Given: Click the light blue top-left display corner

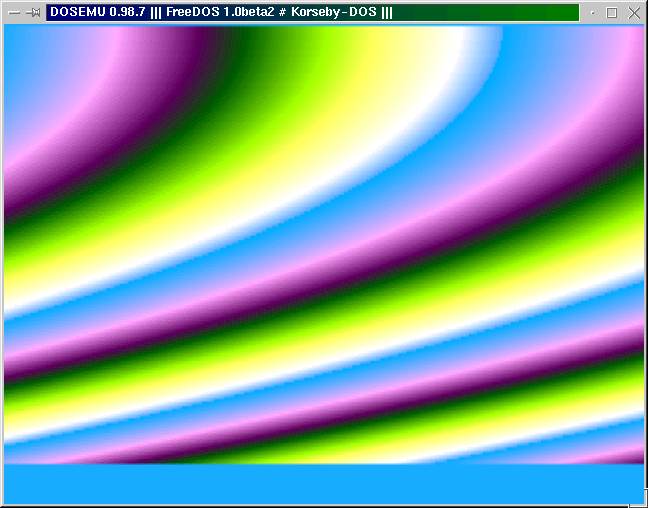Looking at the screenshot, I should 14,34.
